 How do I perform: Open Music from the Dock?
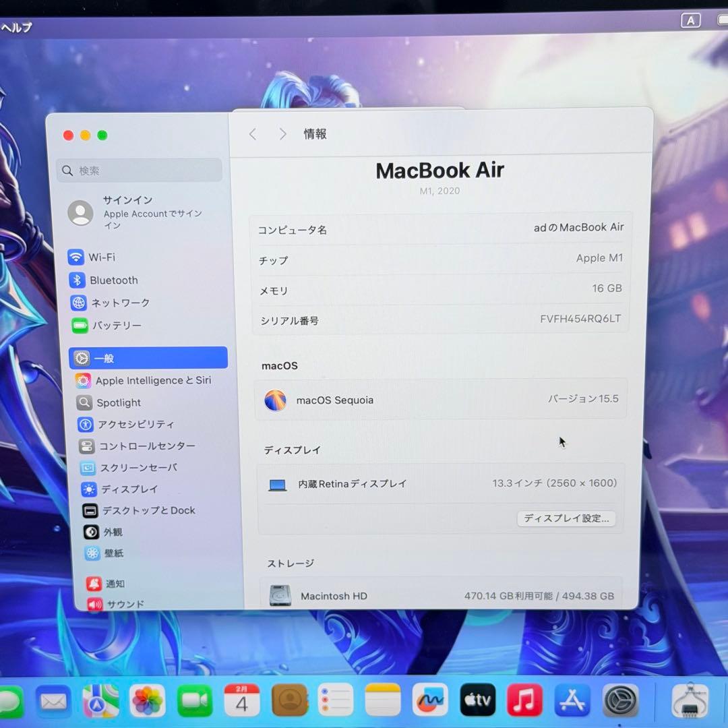click(524, 700)
